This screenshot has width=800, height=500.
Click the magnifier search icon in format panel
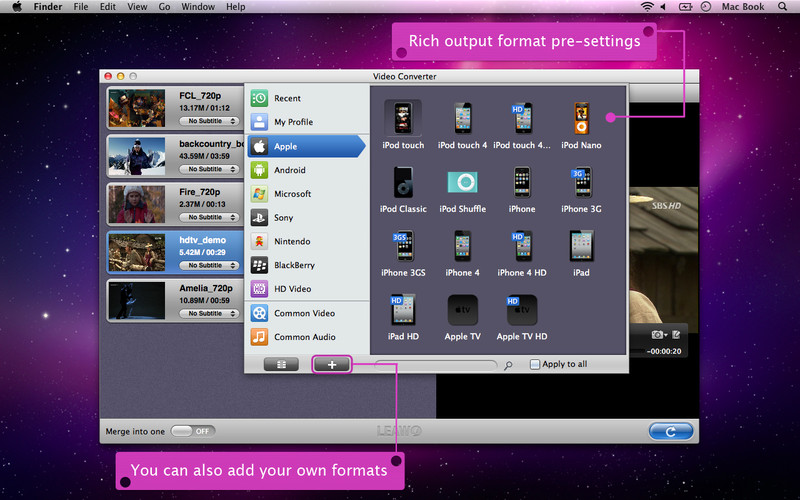click(508, 365)
